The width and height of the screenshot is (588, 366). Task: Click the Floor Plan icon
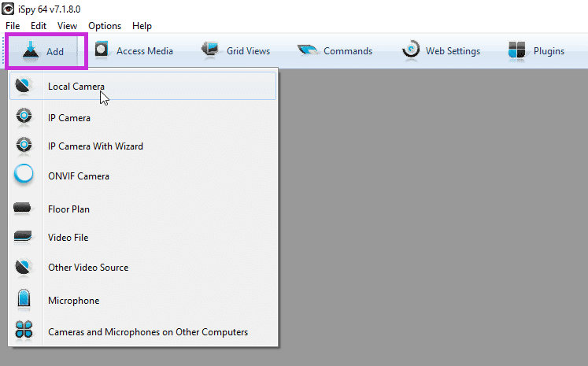point(22,208)
